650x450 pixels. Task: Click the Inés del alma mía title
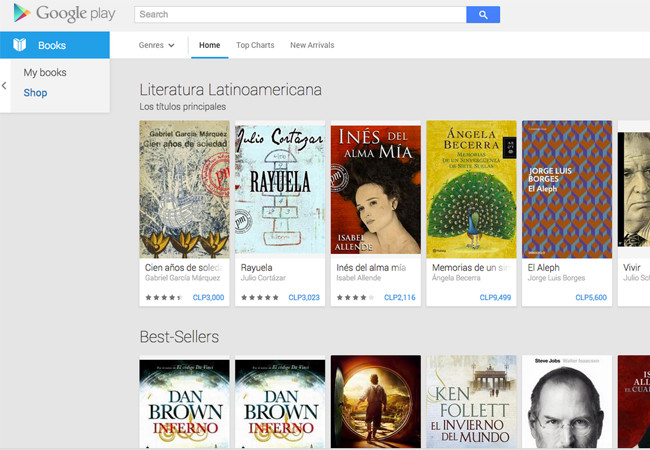[x=371, y=268]
